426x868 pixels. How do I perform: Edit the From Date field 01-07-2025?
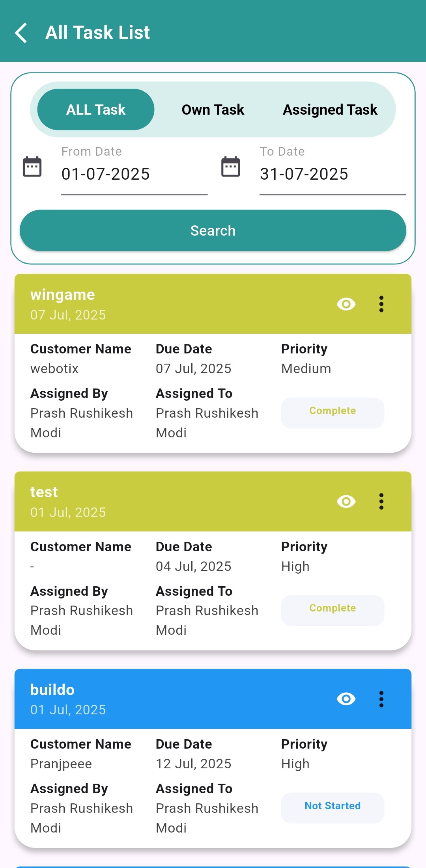tap(134, 174)
